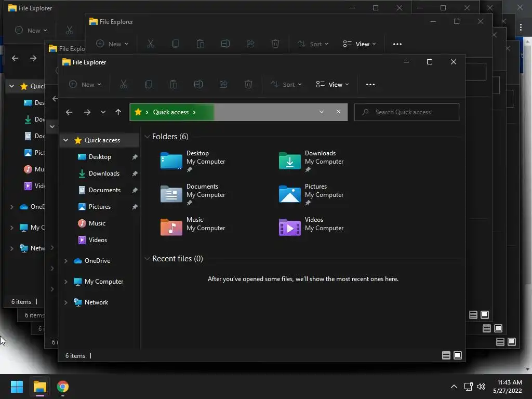Click the Cut icon in the rearmost File Explorer window
This screenshot has width=532, height=399.
(69, 30)
